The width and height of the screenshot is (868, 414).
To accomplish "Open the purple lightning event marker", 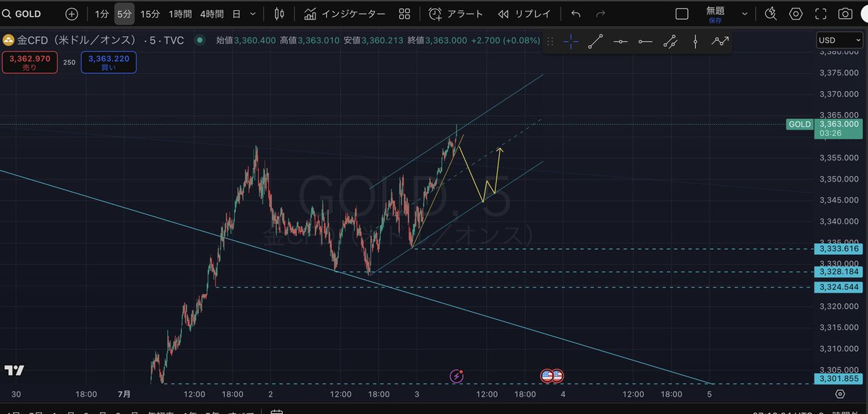I will click(456, 376).
